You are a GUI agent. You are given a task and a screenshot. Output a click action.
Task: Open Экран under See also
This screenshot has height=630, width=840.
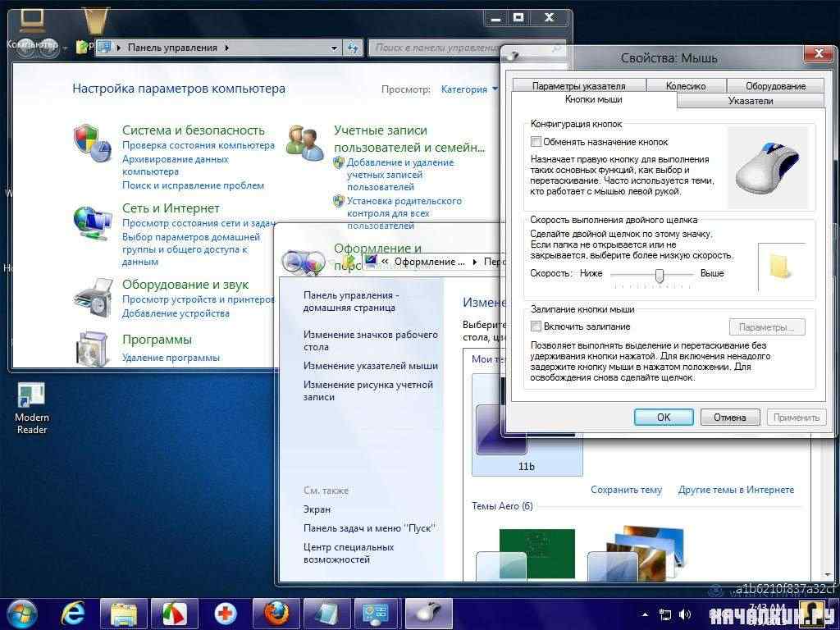click(317, 509)
